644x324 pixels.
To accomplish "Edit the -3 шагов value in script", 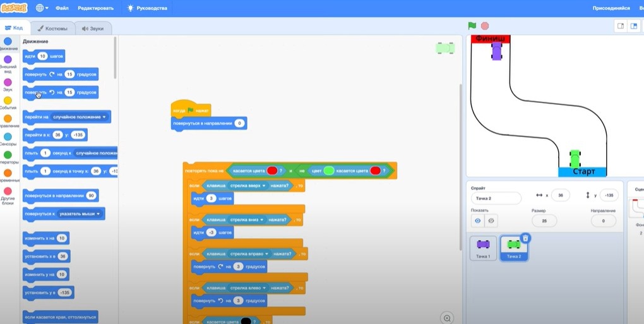I will 211,232.
